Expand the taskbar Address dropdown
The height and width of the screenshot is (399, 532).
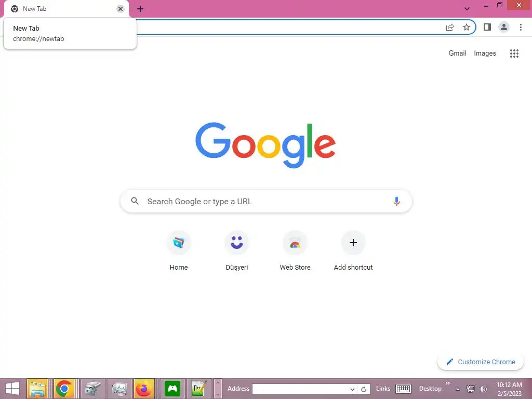pos(353,389)
